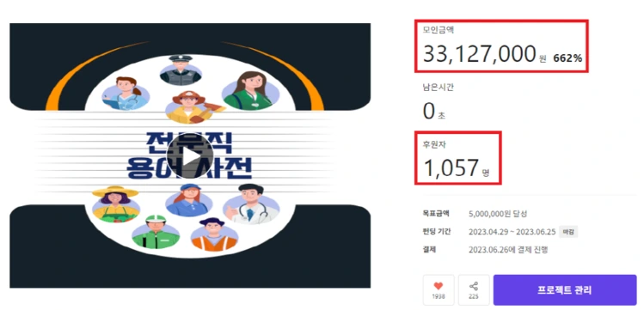
Task: Open the share icon showing 225
Action: 474,289
